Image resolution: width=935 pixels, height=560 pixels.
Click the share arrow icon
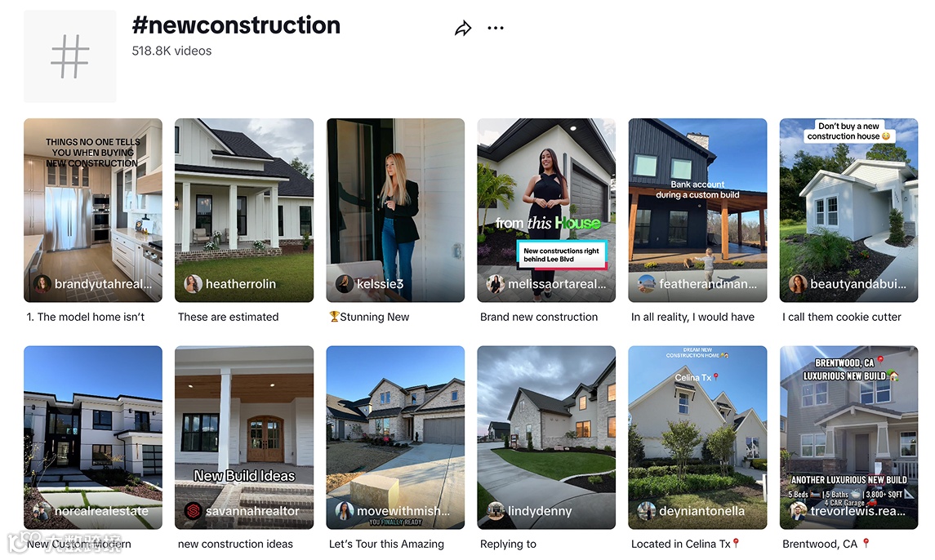pyautogui.click(x=463, y=28)
